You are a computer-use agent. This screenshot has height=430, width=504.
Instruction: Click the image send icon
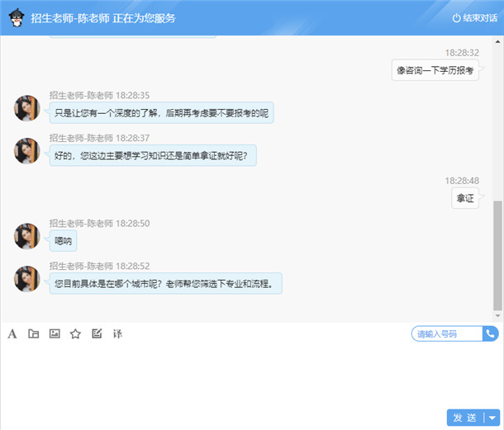(55, 333)
